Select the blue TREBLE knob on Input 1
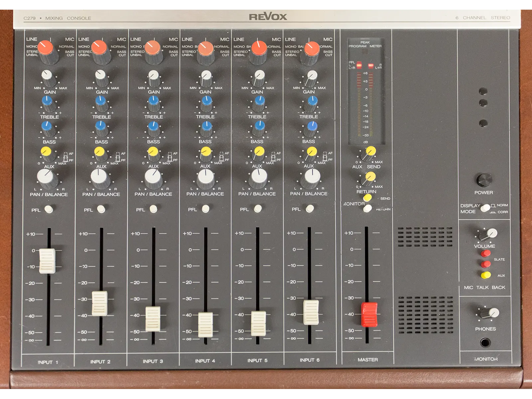Screen dimensions: 532x399 48,103
